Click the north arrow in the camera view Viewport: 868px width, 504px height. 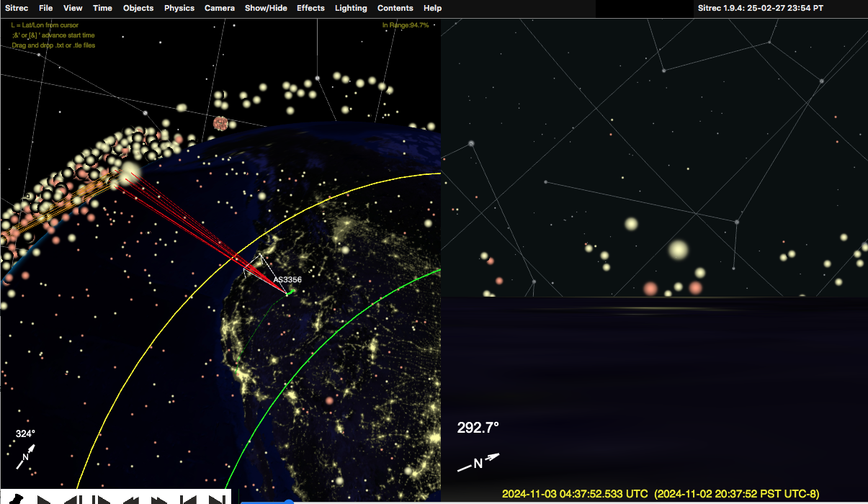pyautogui.click(x=478, y=462)
